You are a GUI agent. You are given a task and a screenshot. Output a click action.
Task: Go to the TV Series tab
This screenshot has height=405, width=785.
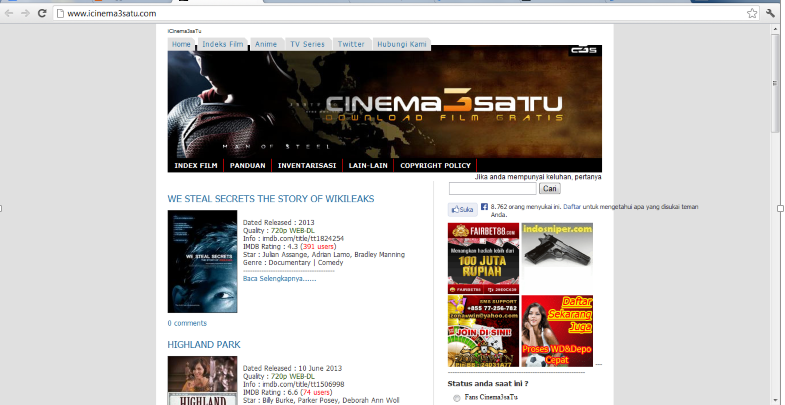click(x=307, y=44)
